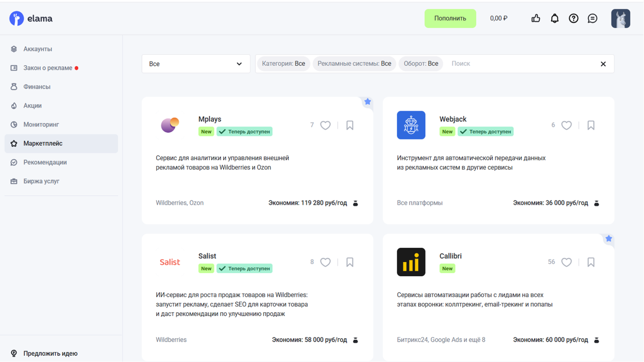Click the Поиск search field
The width and height of the screenshot is (644, 362).
(x=515, y=63)
